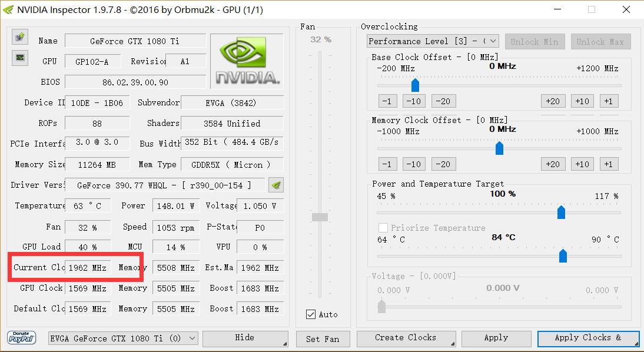Click the ROPs field showing 88
644x352 pixels.
[x=97, y=123]
